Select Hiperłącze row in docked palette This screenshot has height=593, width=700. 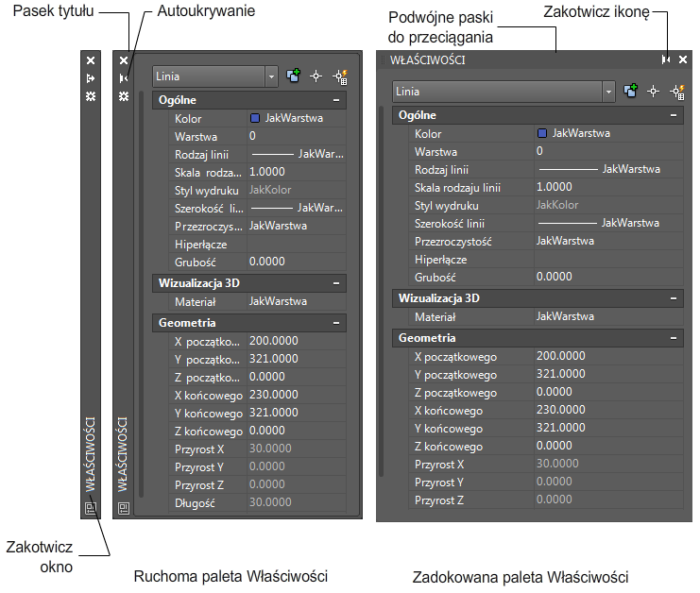tap(546, 260)
